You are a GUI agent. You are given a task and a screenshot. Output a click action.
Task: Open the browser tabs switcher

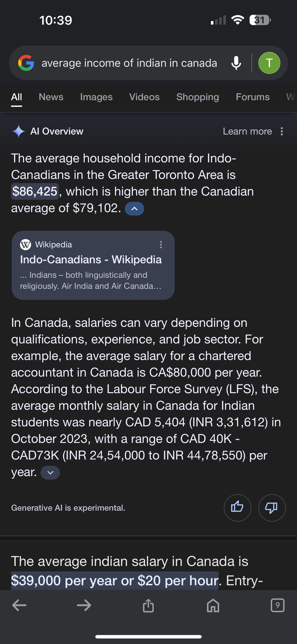[x=277, y=605]
